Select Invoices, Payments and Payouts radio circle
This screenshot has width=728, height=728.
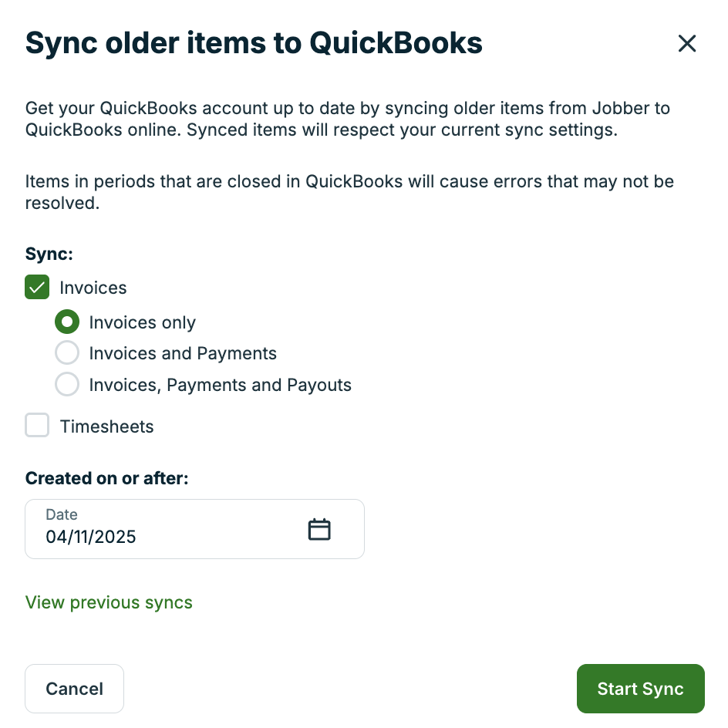67,384
